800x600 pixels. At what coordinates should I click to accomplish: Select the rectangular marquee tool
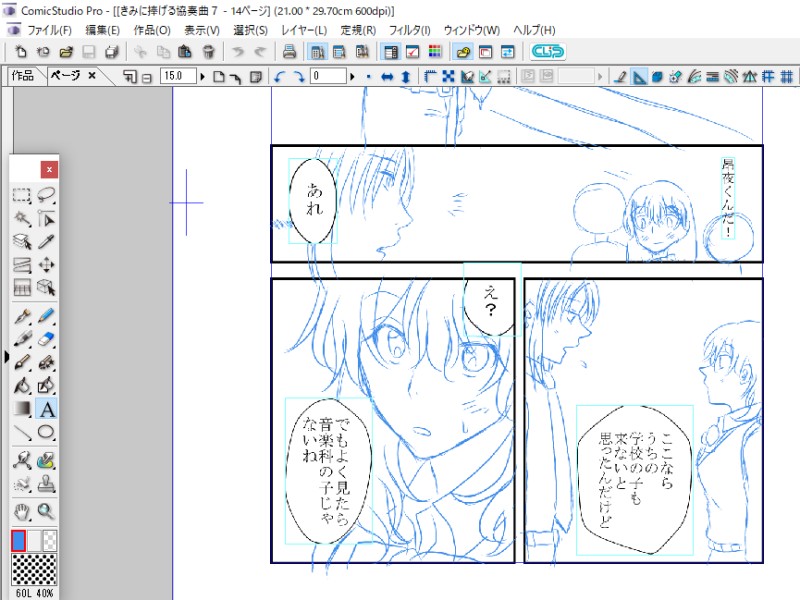pos(21,195)
